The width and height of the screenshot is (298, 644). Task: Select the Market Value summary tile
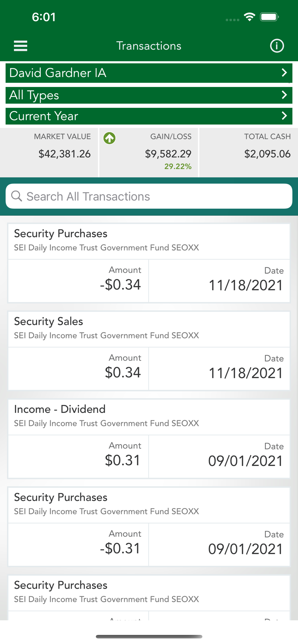[49, 152]
